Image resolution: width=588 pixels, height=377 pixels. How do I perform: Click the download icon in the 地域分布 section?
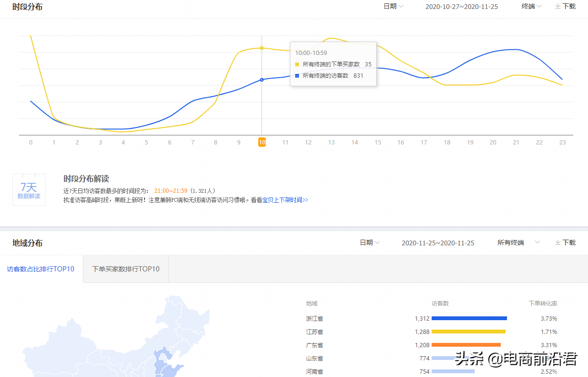pos(565,242)
